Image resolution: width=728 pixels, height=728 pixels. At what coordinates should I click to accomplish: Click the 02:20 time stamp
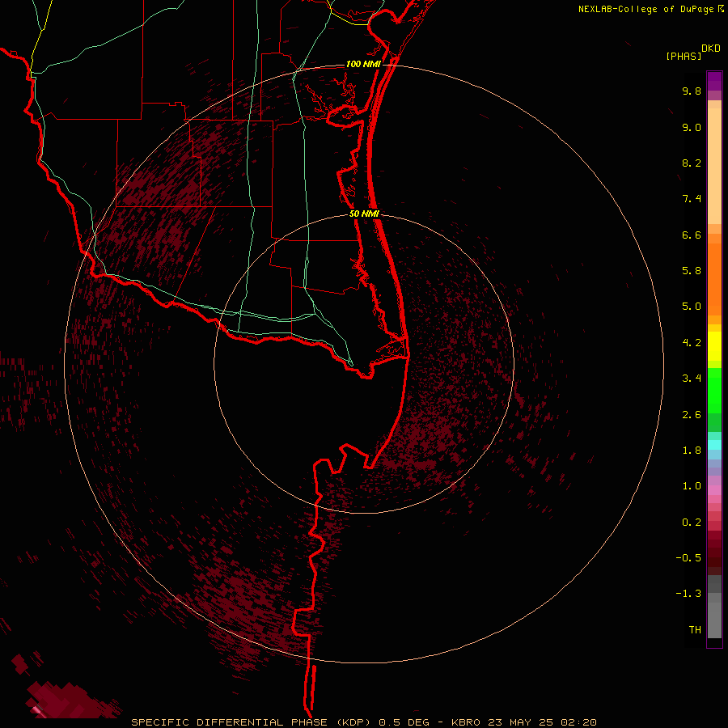578,722
